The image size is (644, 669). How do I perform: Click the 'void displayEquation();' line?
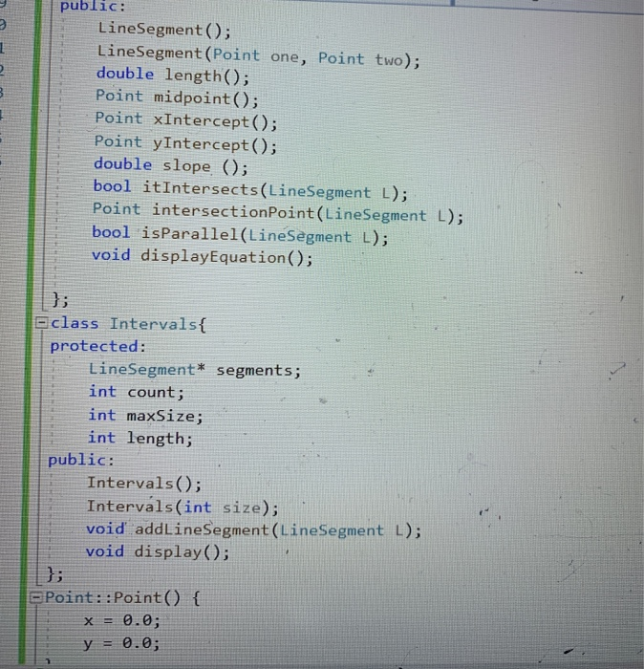(x=203, y=256)
